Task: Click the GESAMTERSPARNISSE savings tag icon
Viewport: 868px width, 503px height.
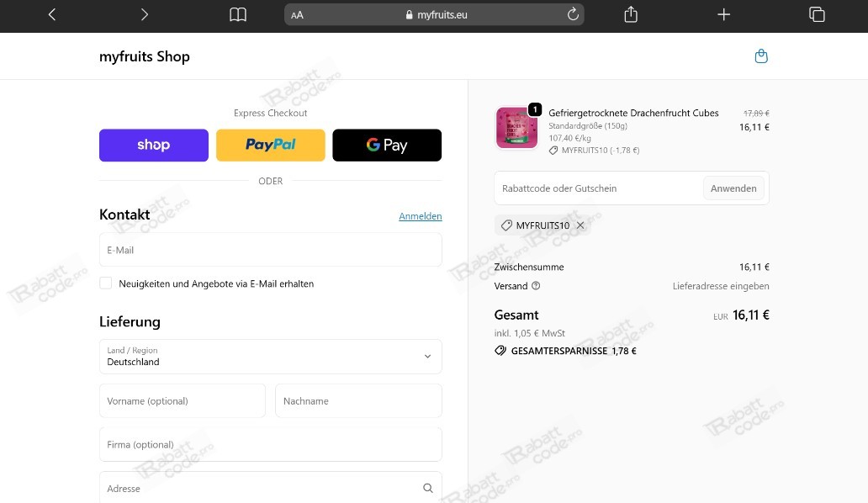Action: coord(500,350)
